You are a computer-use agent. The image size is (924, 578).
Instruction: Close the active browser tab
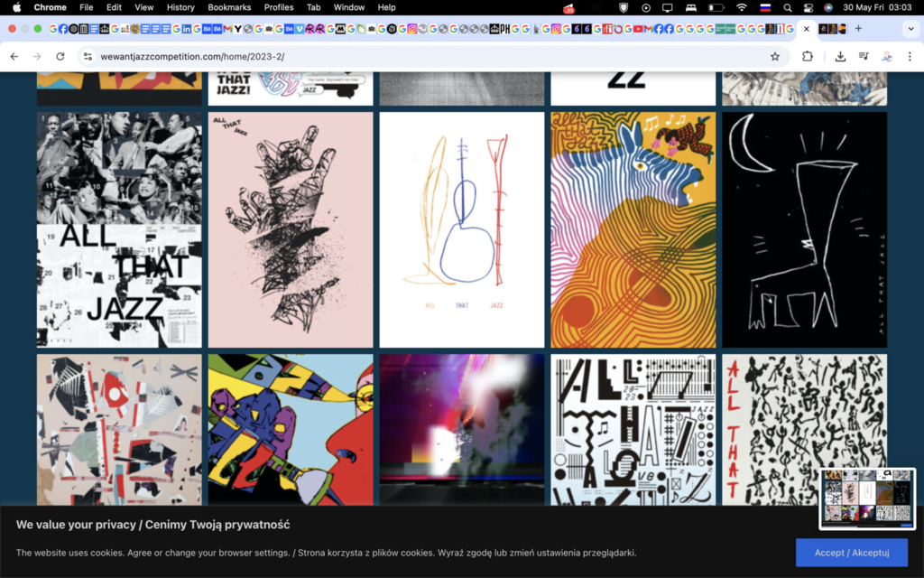pos(806,29)
